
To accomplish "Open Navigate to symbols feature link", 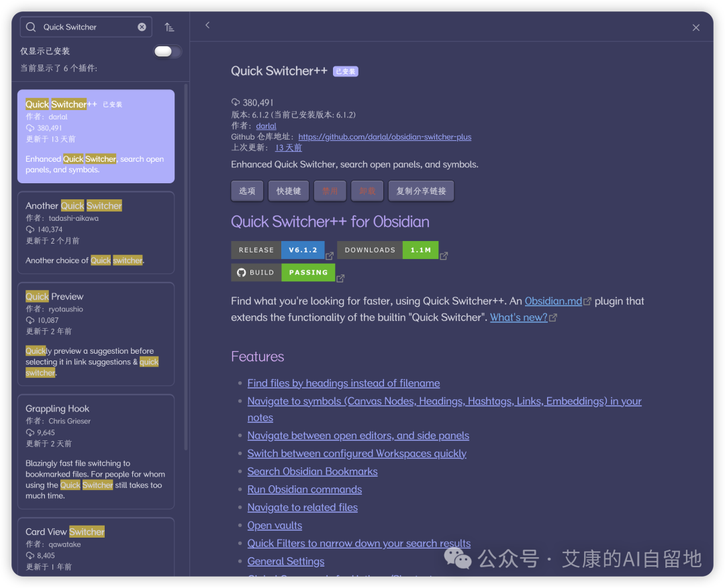I will click(444, 409).
